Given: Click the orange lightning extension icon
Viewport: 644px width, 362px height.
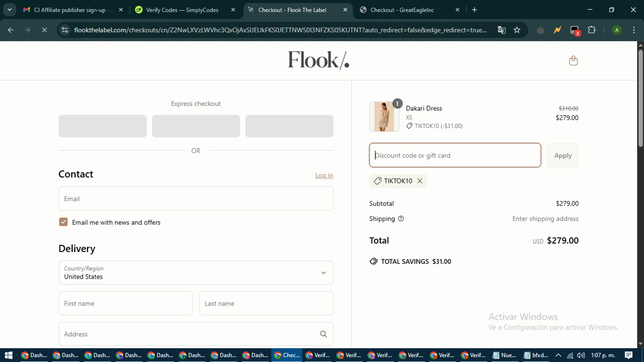Looking at the screenshot, I should 557,30.
